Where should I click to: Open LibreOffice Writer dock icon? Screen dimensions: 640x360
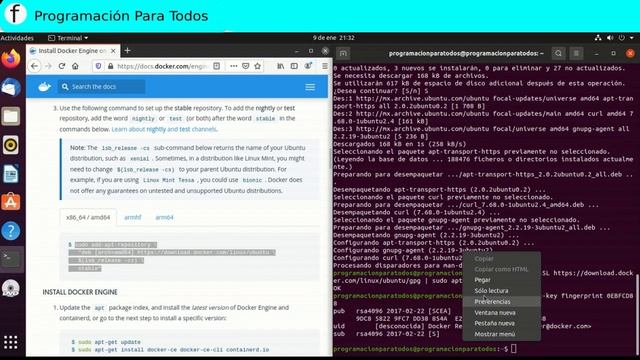click(x=11, y=174)
